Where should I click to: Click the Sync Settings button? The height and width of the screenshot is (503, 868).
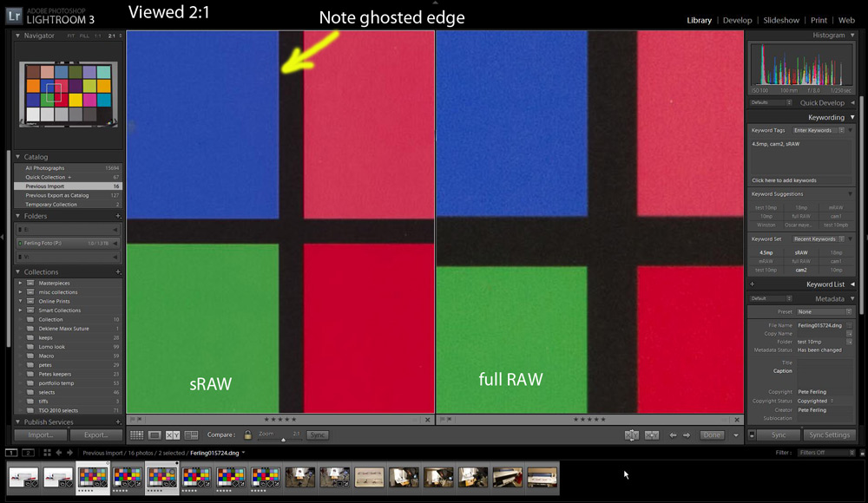coord(829,434)
